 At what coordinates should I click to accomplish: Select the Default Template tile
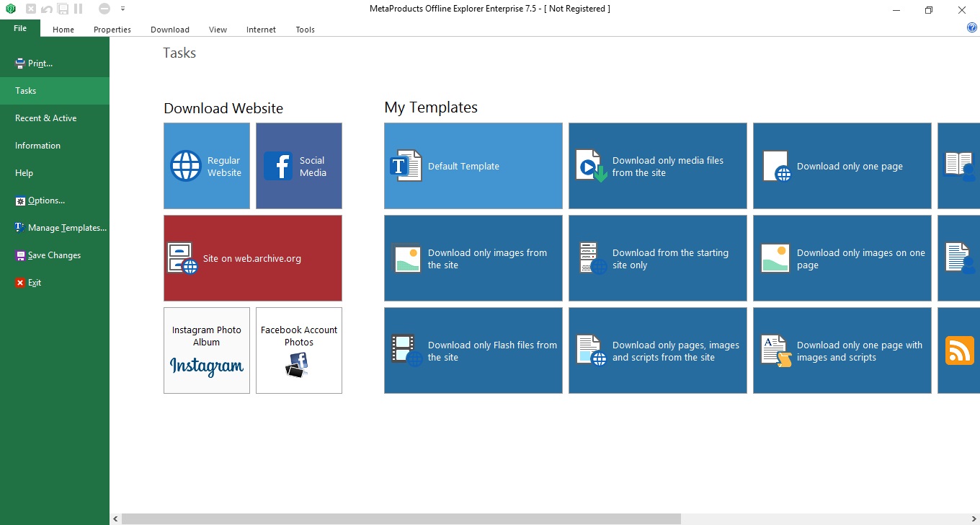pos(473,166)
